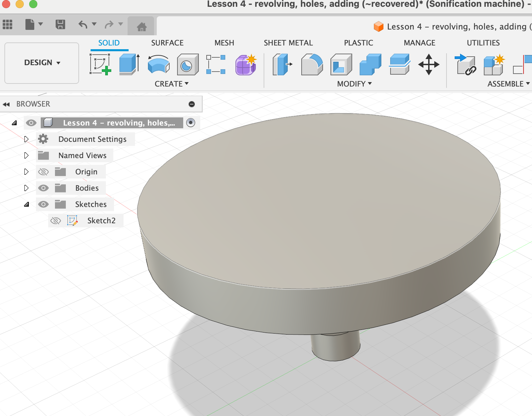Switch to the SURFACE tab

[x=167, y=43]
